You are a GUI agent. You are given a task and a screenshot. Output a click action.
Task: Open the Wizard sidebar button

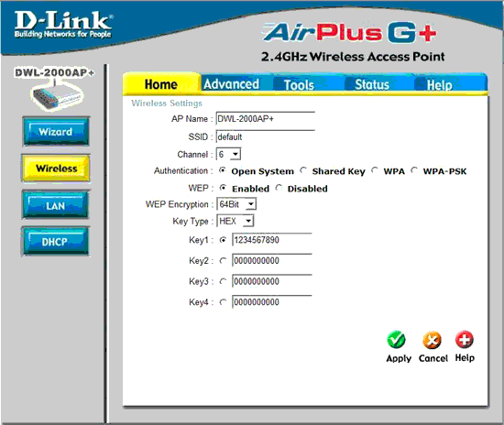pos(56,131)
